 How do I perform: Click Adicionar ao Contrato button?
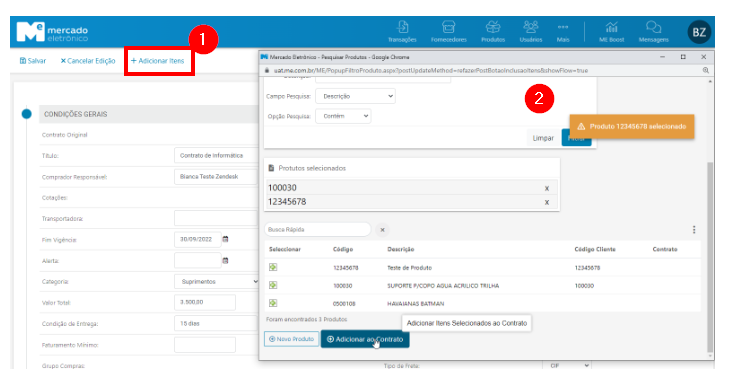pyautogui.click(x=365, y=339)
